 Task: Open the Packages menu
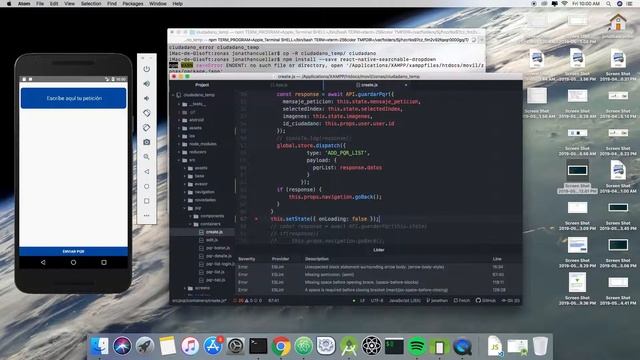(133, 3)
